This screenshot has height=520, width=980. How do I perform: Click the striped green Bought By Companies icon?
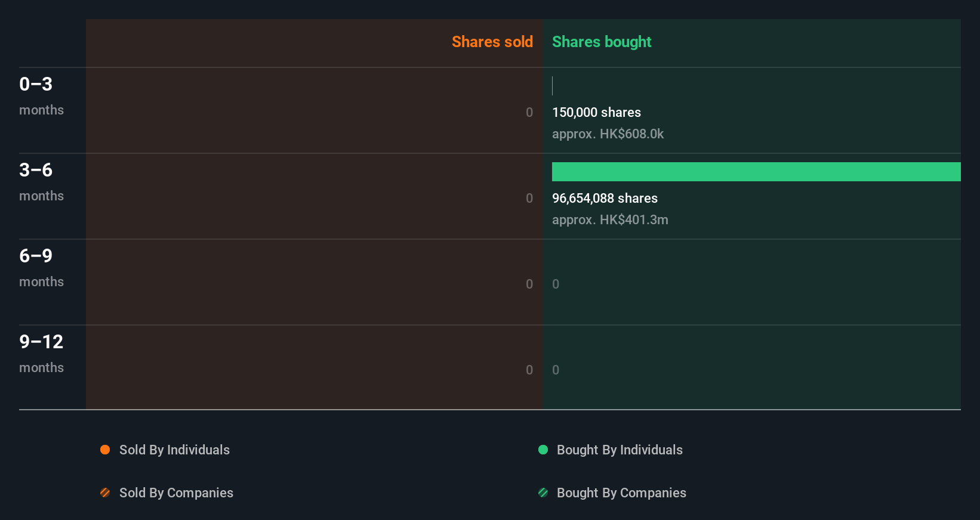point(543,493)
